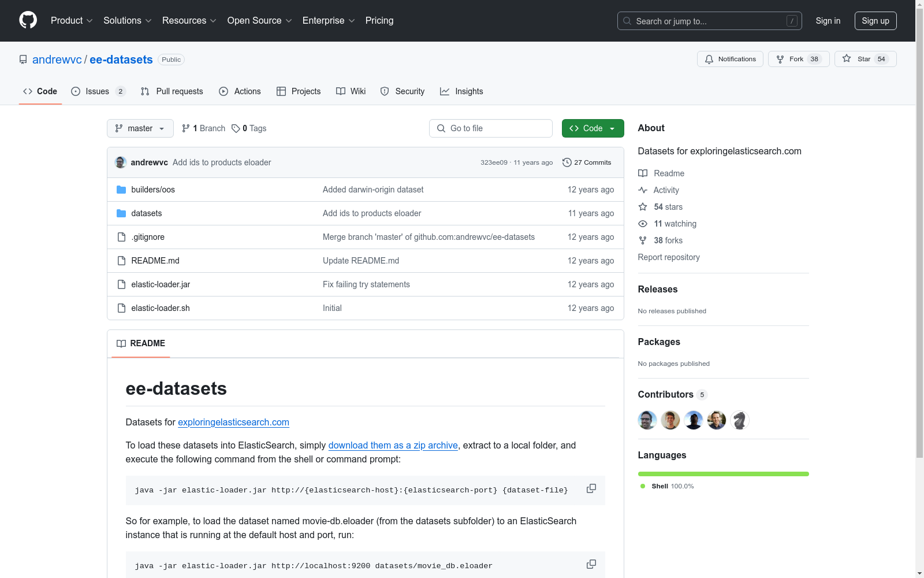The image size is (924, 578).
Task: Click the Shell 100.0% language link
Action: 668,486
